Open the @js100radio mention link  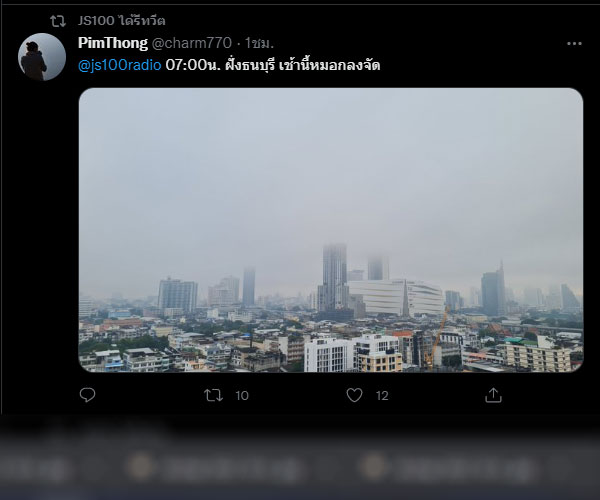coord(119,65)
